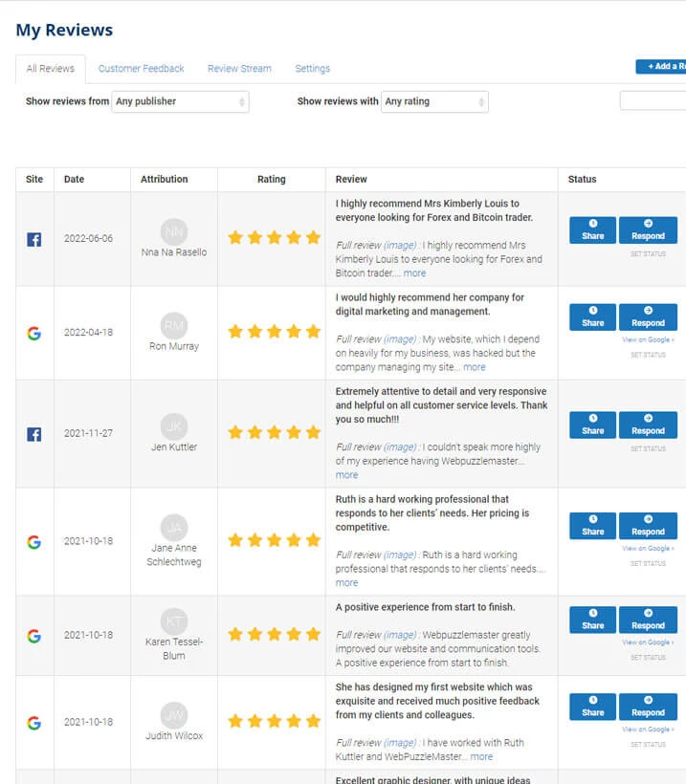Open the 'Any rating' dropdown
The width and height of the screenshot is (686, 784).
click(434, 101)
